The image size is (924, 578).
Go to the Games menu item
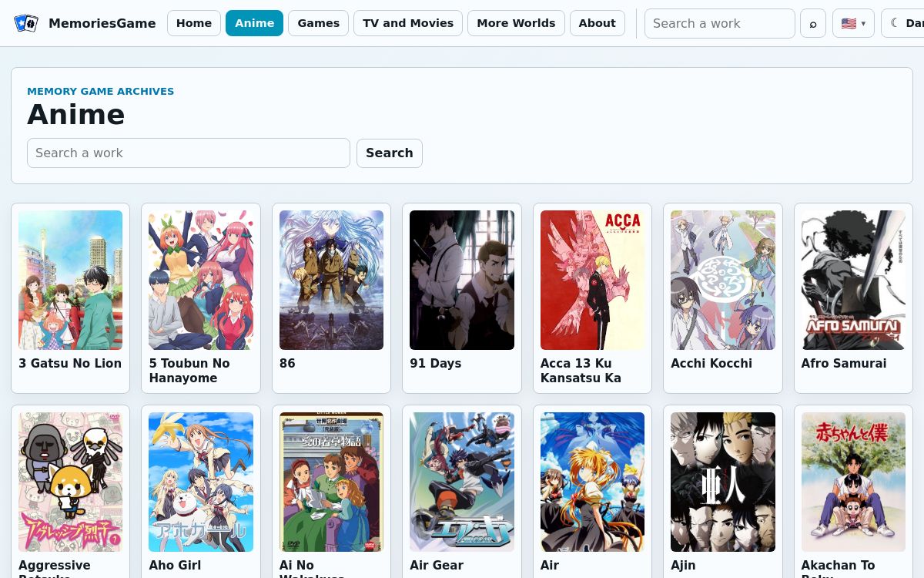pos(319,23)
